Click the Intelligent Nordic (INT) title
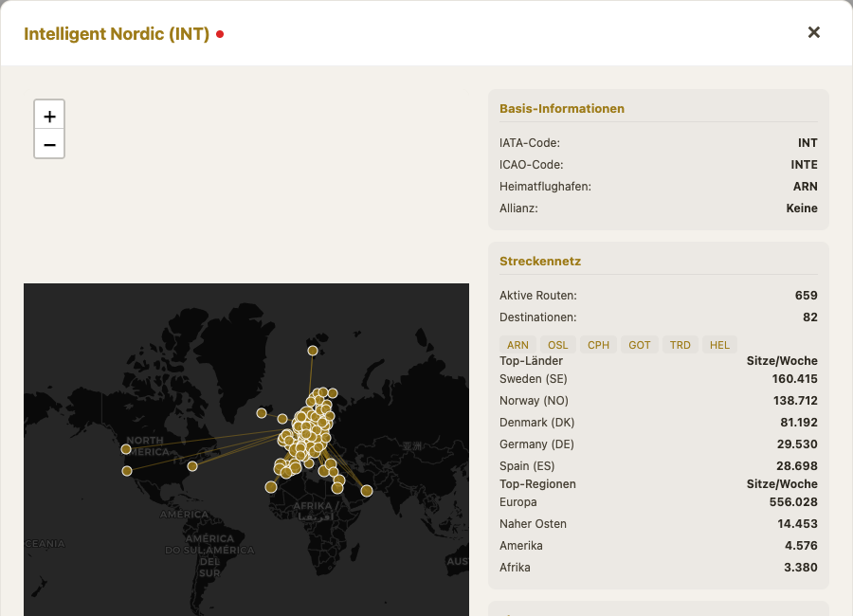Viewport: 853px width, 616px height. pos(117,34)
